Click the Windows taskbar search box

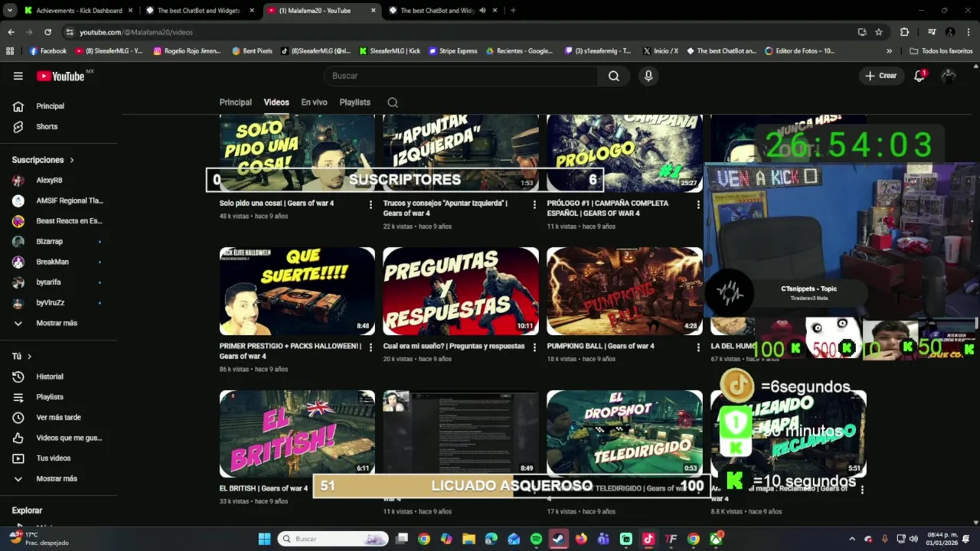click(x=332, y=539)
